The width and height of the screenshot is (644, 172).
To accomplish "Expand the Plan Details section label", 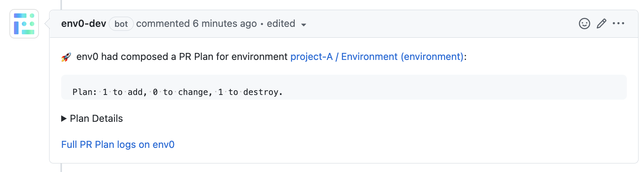I will (x=96, y=119).
